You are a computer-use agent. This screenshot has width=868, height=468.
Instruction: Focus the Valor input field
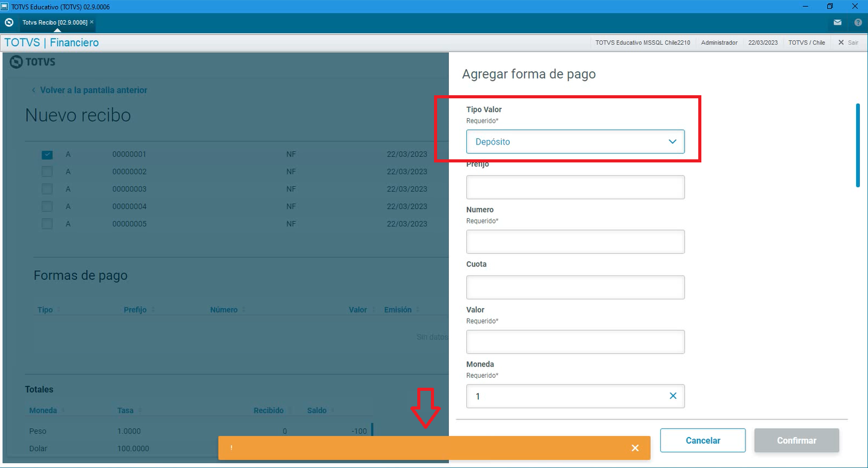(575, 342)
